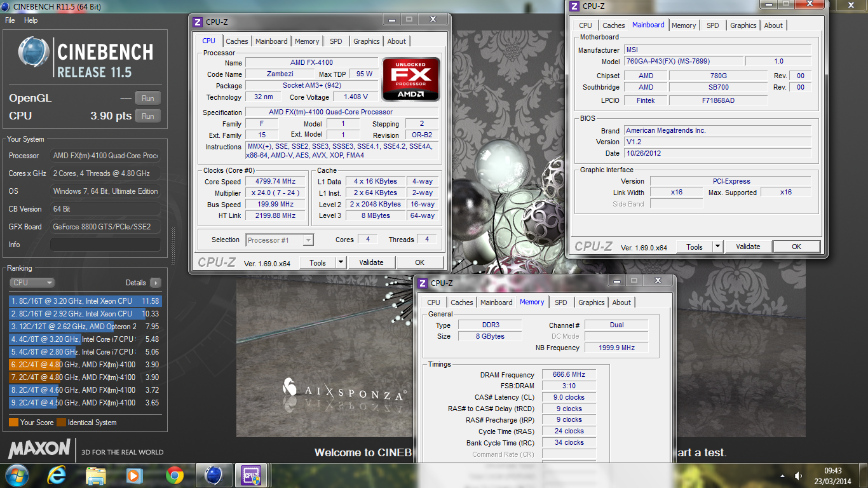Click Tools button in Mainboard window

[695, 247]
